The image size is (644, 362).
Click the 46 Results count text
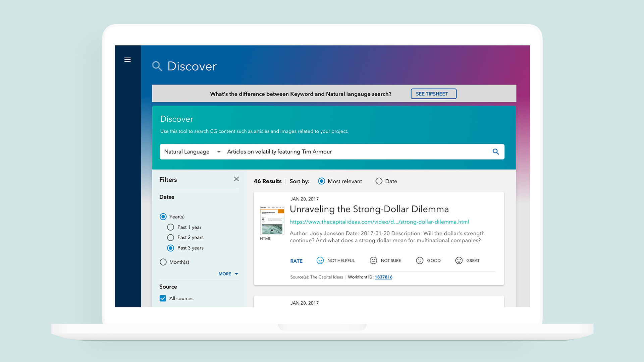(x=268, y=181)
